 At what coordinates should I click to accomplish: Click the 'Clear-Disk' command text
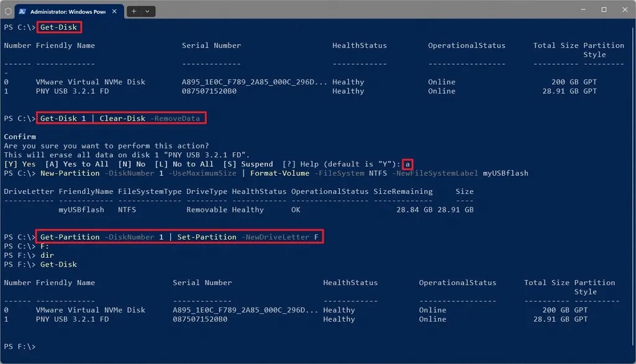(x=122, y=119)
